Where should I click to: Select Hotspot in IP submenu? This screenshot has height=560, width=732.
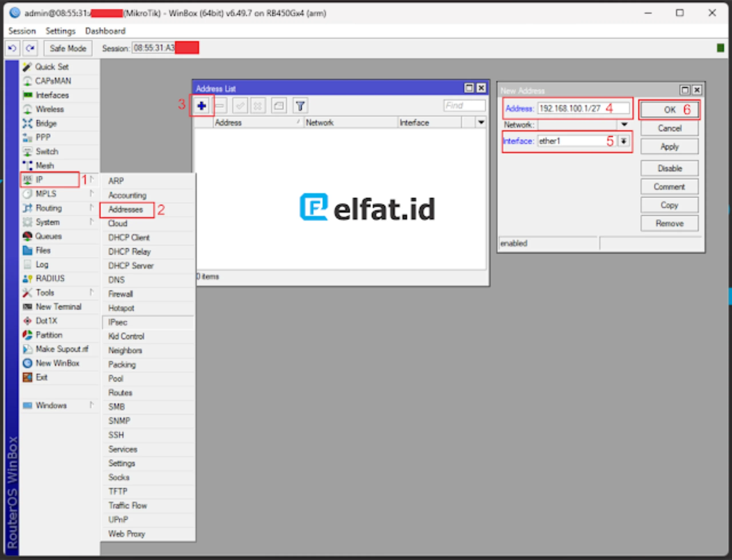[148, 308]
